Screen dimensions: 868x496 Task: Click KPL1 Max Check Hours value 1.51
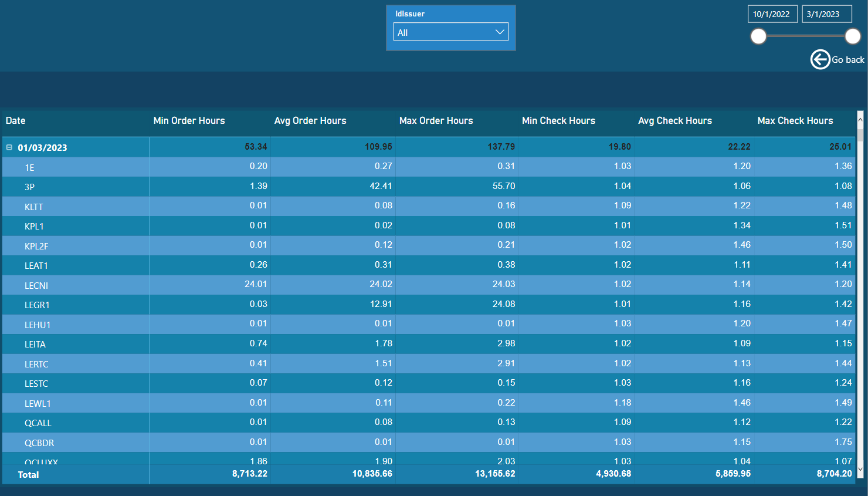tap(843, 225)
